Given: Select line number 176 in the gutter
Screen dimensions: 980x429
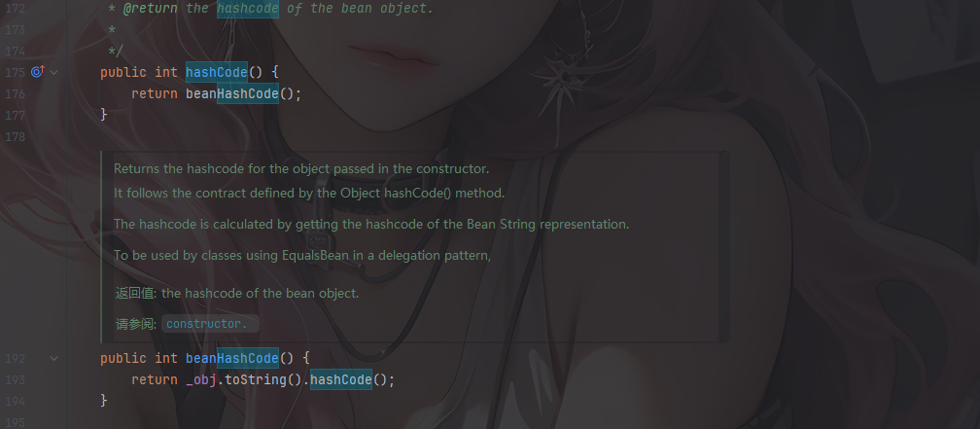Looking at the screenshot, I should [15, 93].
